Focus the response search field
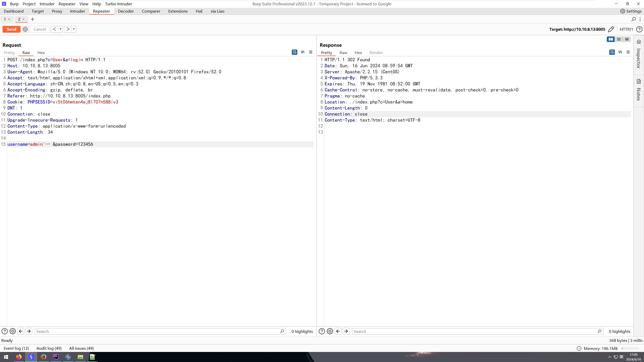 pyautogui.click(x=477, y=331)
